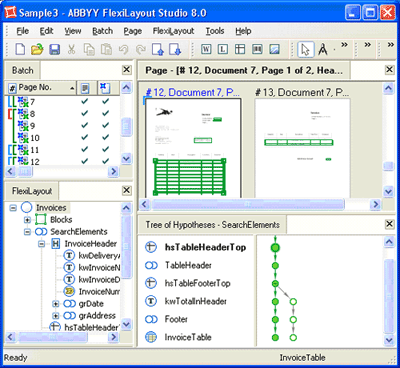Select the FlexiLayout panel tab
Image resolution: width=400 pixels, height=368 pixels.
pyautogui.click(x=32, y=191)
